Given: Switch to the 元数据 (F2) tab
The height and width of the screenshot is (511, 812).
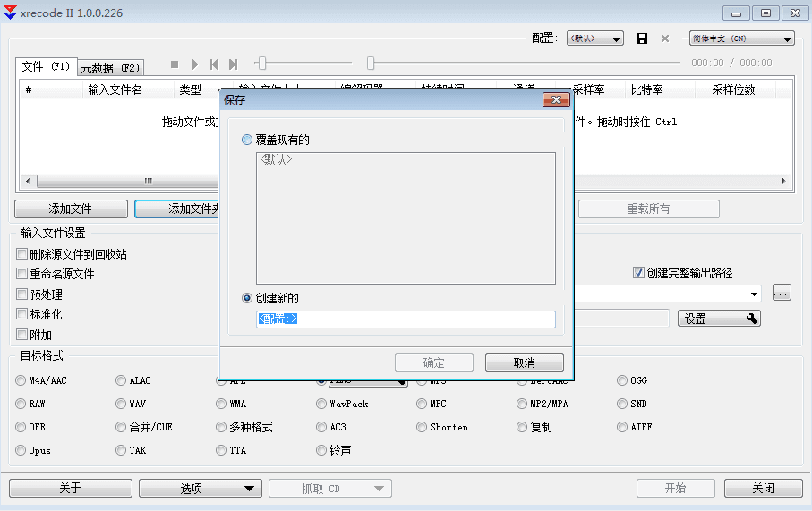Looking at the screenshot, I should tap(110, 67).
